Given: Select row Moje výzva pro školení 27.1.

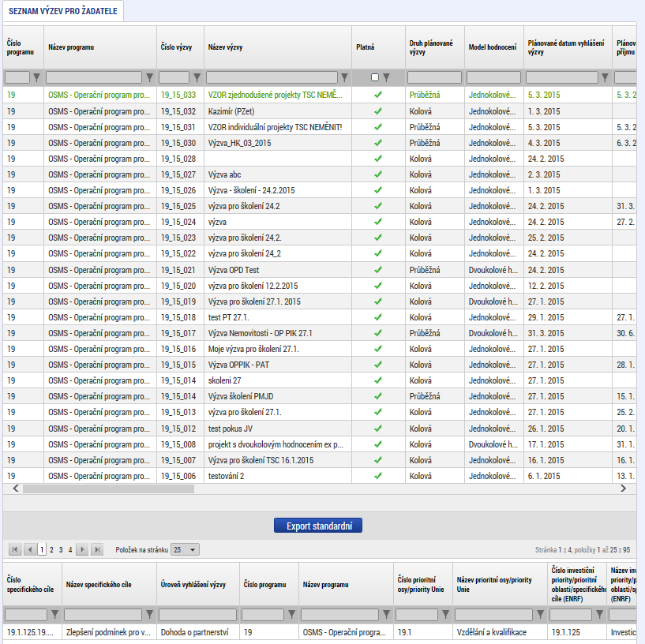Looking at the screenshot, I should pos(320,349).
